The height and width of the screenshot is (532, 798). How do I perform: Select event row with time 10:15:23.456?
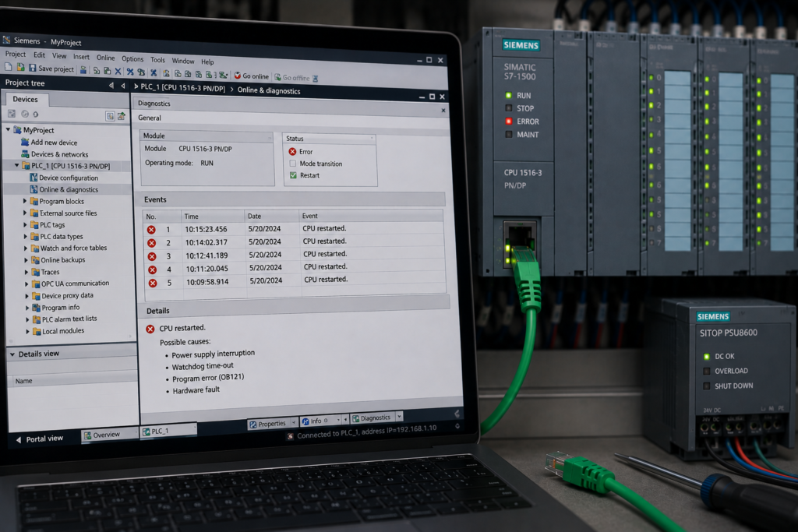coord(294,229)
